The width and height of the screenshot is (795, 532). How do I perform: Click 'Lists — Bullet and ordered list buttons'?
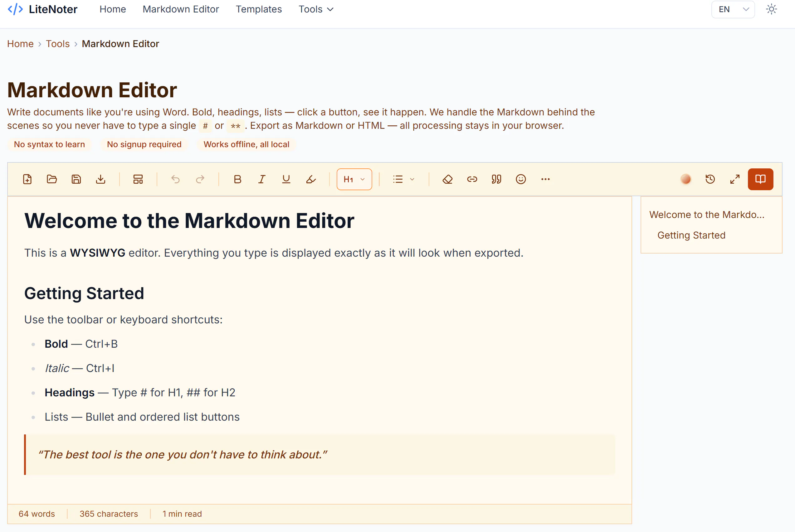142,417
